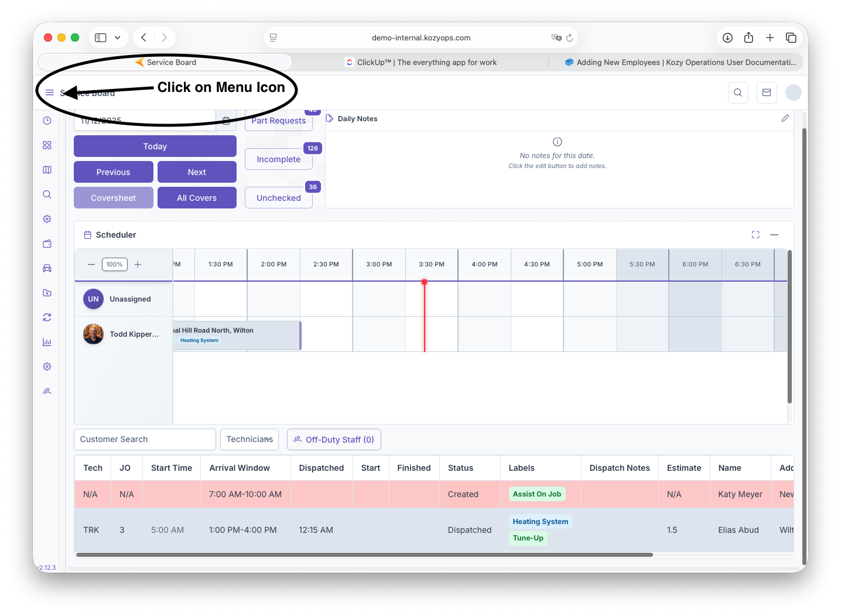Click the Customer Search field

[x=145, y=439]
